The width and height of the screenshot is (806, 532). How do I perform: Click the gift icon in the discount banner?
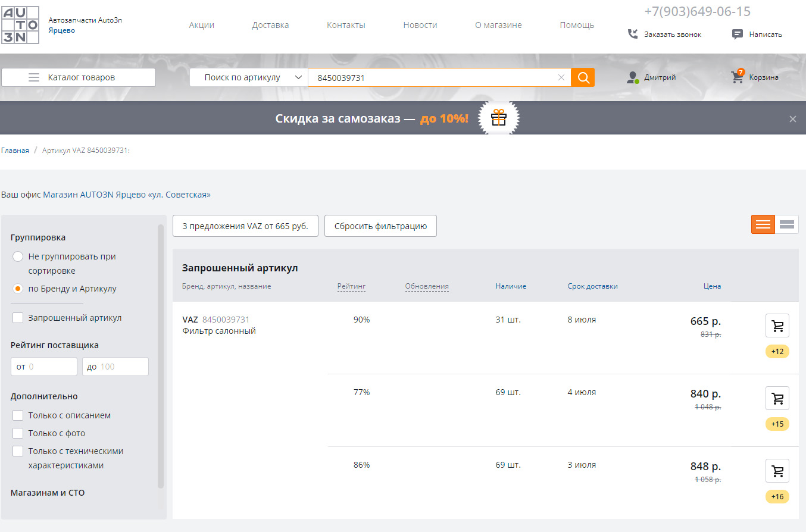point(499,118)
